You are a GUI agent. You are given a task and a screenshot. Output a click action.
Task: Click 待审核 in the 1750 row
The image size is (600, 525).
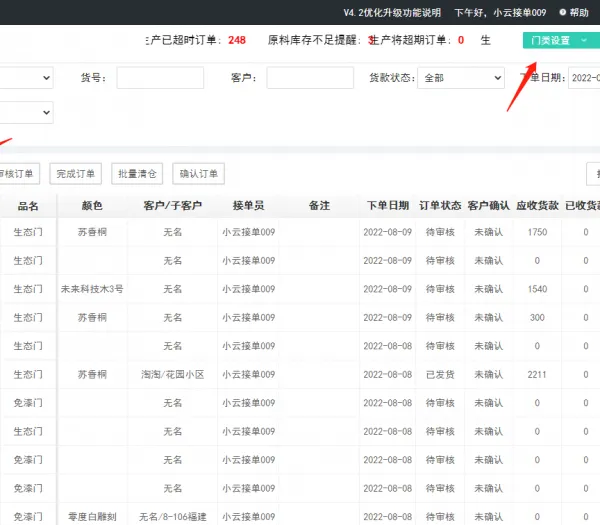(440, 232)
